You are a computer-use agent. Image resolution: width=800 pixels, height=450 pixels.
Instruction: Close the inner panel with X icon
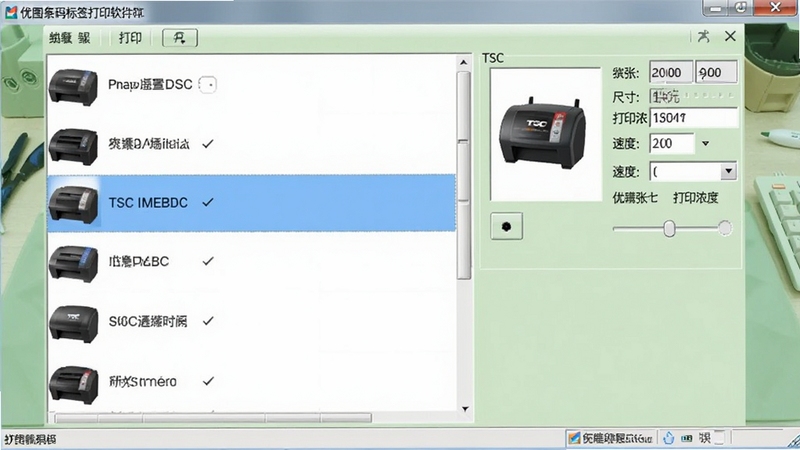pos(730,36)
